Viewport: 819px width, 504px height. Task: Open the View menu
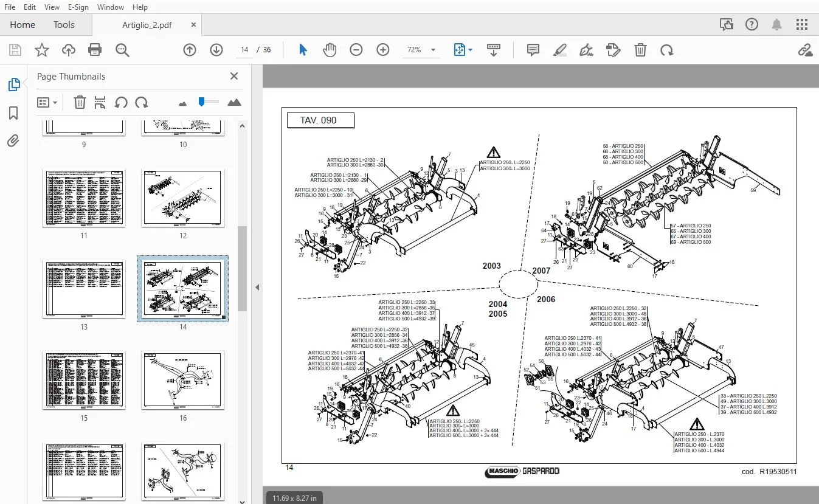52,7
